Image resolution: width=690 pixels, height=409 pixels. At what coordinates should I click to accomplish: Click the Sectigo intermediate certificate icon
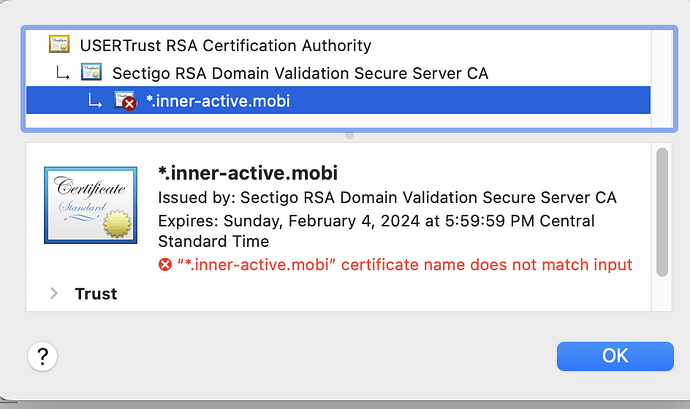(x=92, y=73)
